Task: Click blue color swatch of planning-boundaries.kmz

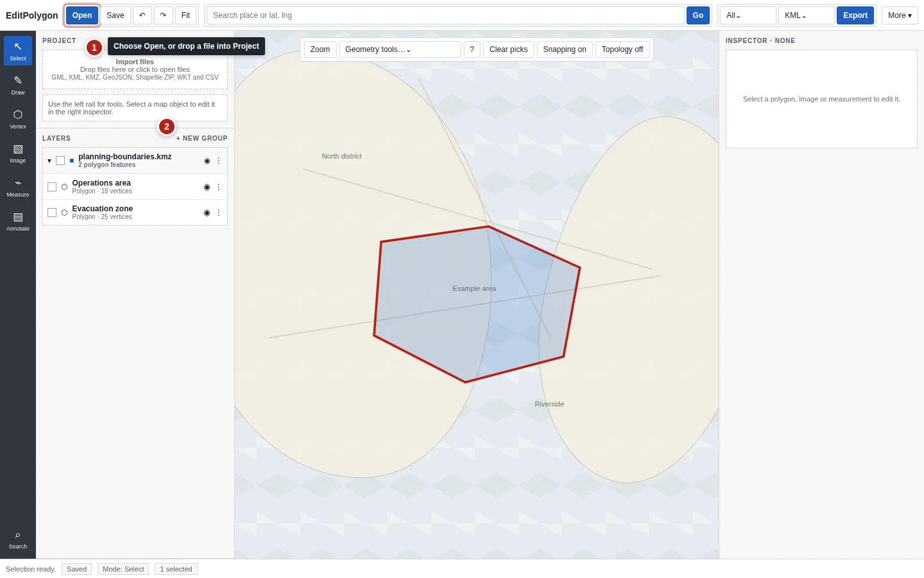Action: pos(72,161)
